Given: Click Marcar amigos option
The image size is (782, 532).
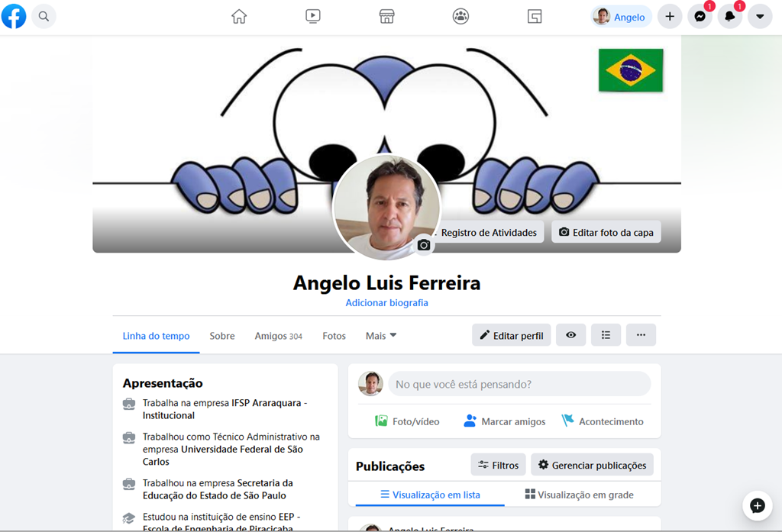Looking at the screenshot, I should (x=504, y=421).
